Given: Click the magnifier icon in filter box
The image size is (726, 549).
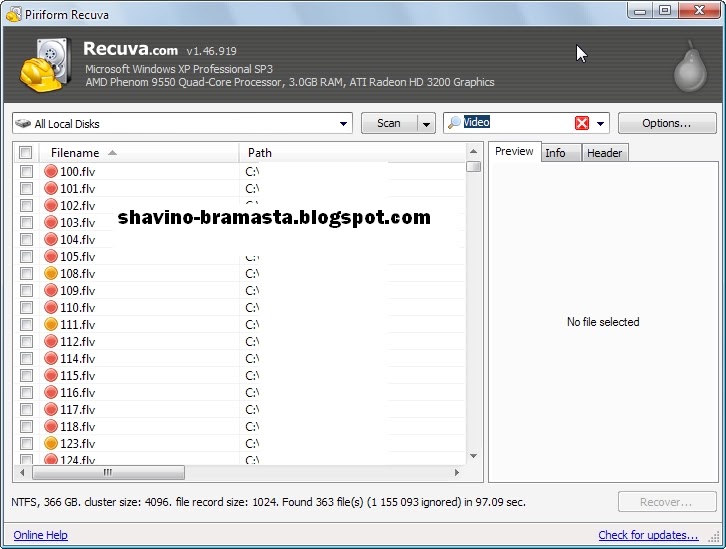Looking at the screenshot, I should point(455,122).
